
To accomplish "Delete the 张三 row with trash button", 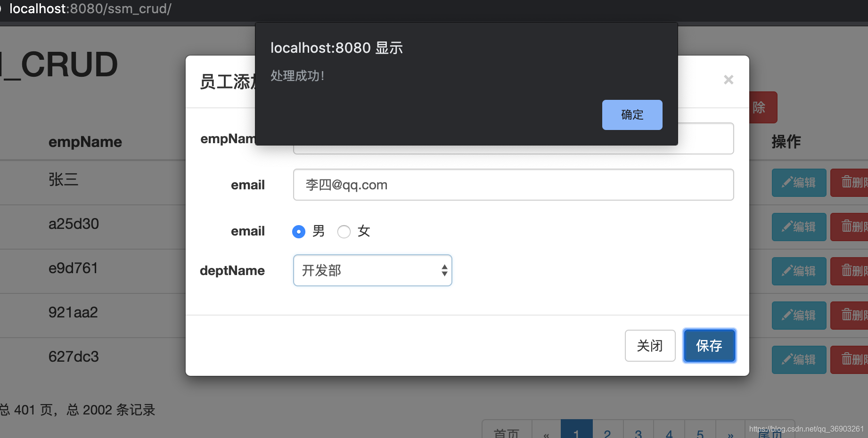I will 849,183.
